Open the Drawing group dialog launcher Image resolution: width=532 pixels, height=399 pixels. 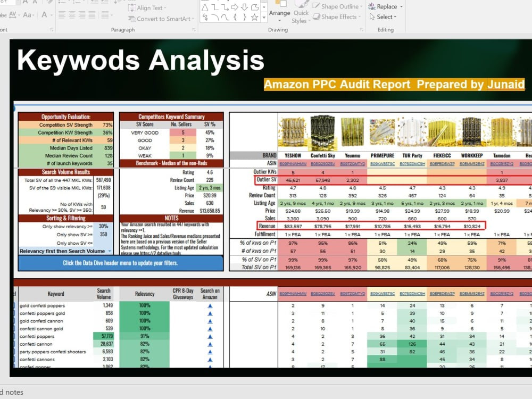click(361, 30)
